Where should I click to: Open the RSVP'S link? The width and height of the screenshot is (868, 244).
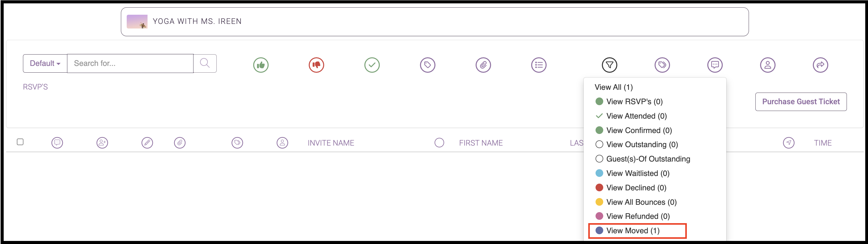click(36, 87)
